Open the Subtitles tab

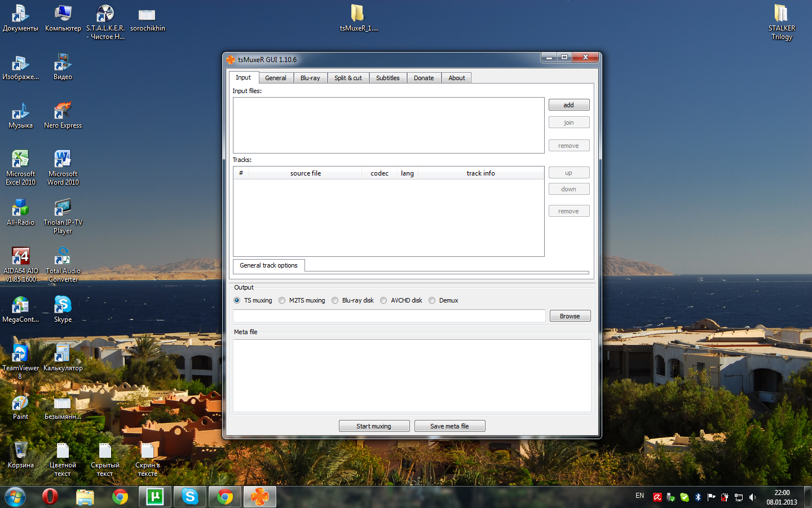tap(388, 78)
